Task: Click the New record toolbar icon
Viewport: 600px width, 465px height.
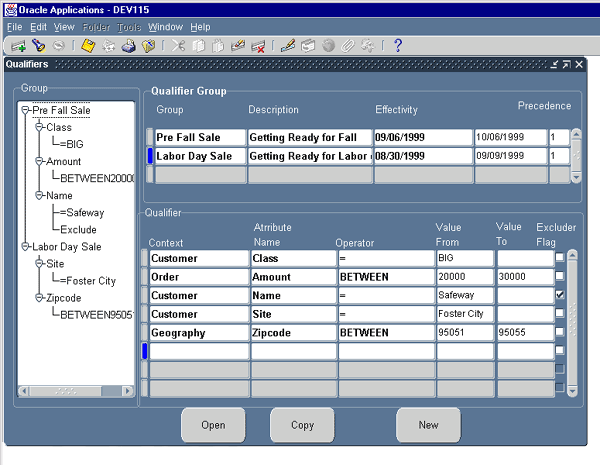Action: 17,46
